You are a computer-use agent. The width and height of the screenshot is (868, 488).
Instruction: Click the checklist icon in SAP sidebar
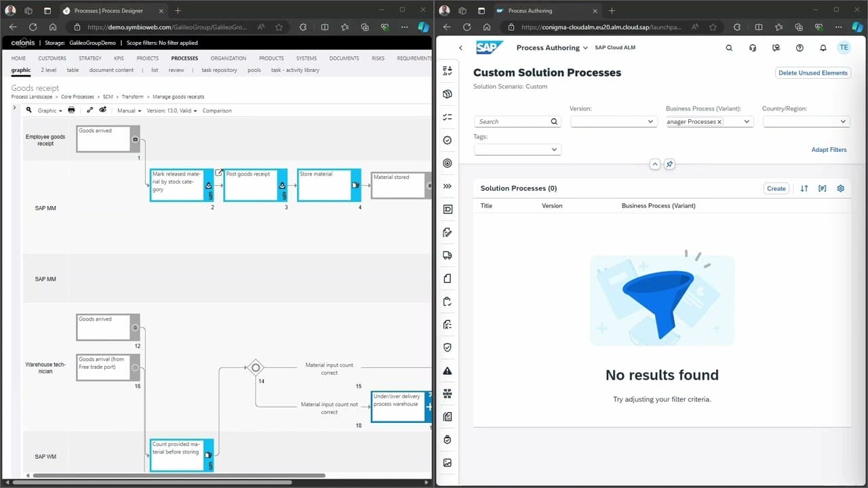tap(448, 117)
